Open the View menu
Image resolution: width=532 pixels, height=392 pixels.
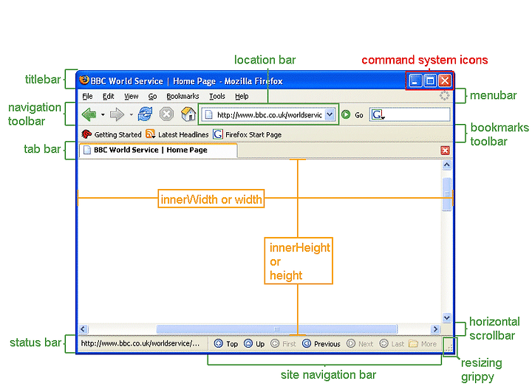(131, 96)
